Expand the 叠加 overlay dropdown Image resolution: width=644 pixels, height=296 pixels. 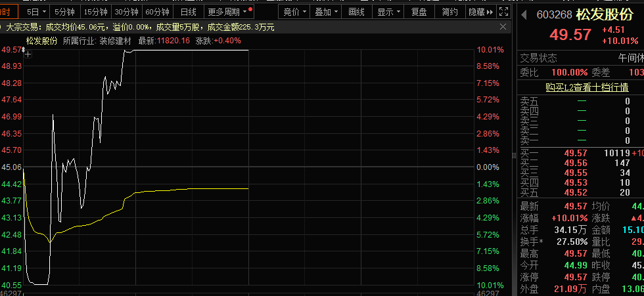[x=326, y=12]
